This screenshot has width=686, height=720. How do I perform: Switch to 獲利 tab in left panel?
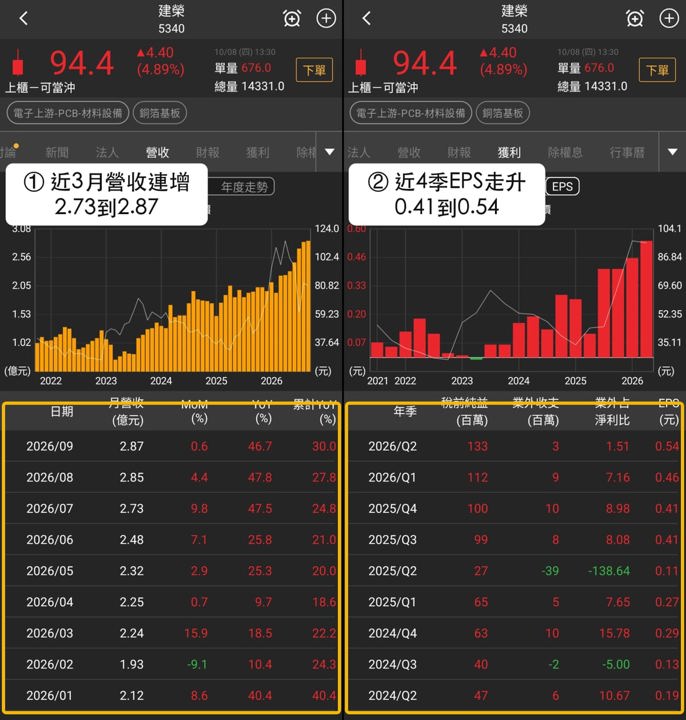(258, 152)
